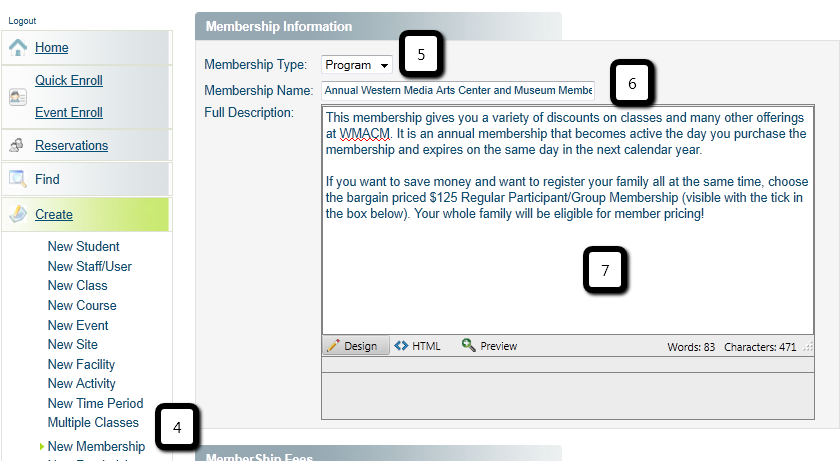Click the Create section icon
This screenshot has width=840, height=461.
point(18,214)
